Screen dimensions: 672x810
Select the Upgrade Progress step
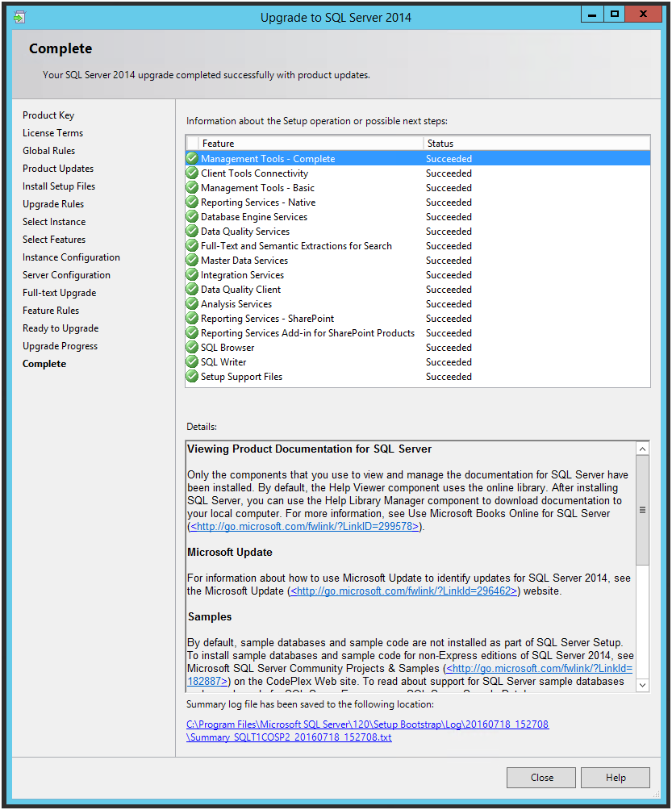click(60, 346)
